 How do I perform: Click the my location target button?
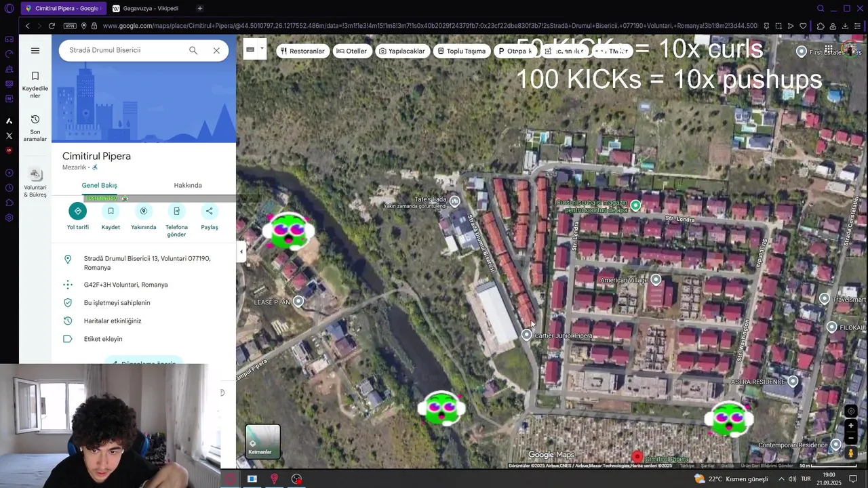coord(851,411)
